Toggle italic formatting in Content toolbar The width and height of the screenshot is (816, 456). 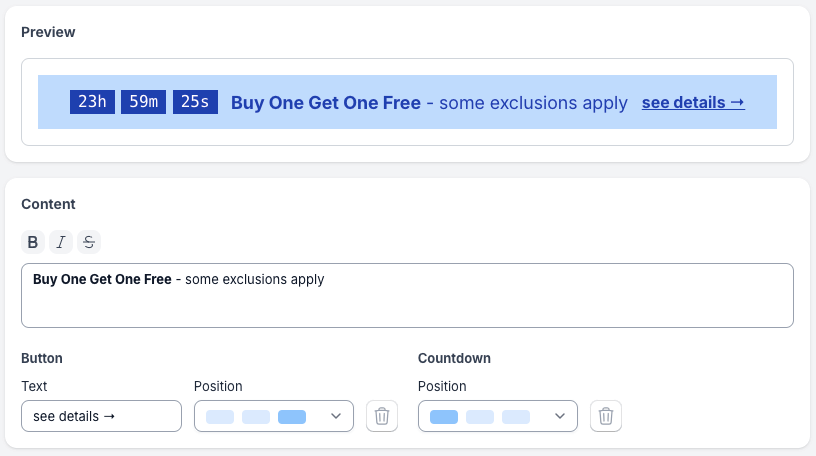click(61, 242)
